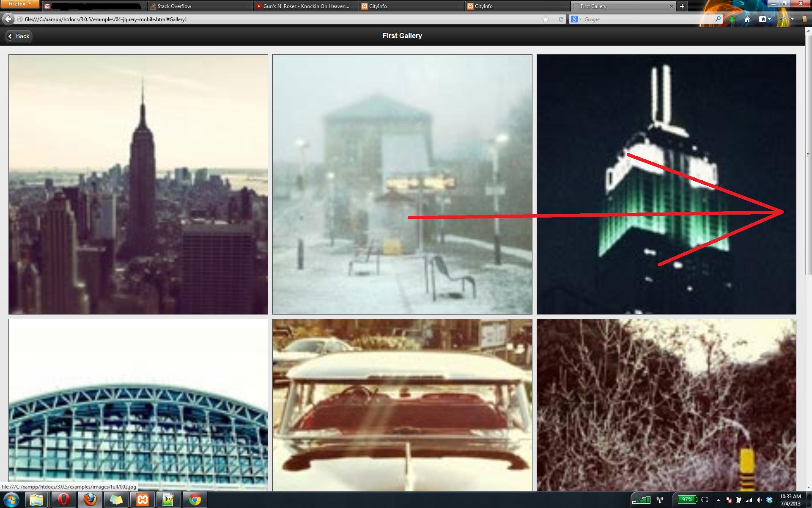
Task: Open the vintage car photo thumbnail
Action: [402, 404]
